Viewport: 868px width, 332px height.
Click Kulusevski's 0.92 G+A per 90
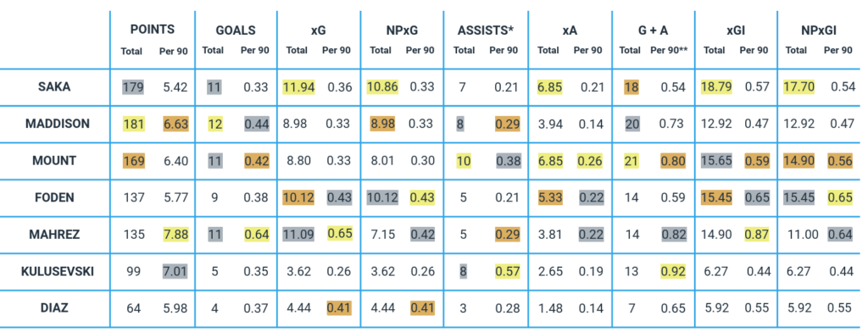(672, 272)
